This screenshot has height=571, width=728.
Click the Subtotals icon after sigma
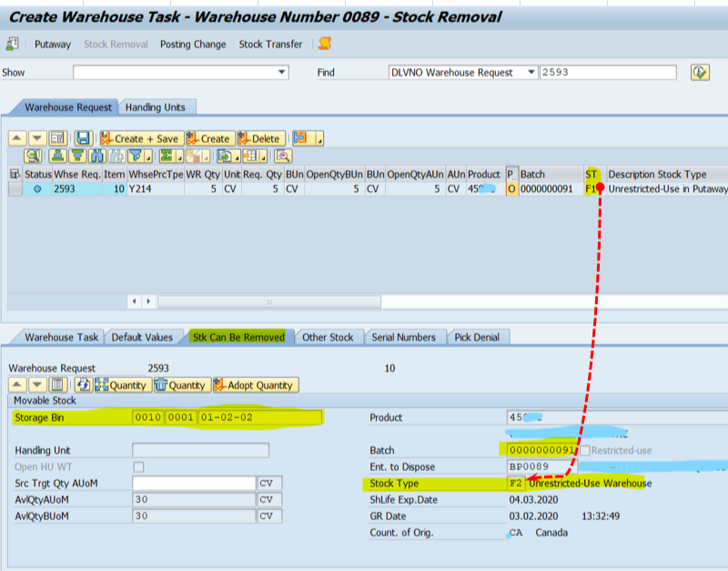pyautogui.click(x=195, y=156)
